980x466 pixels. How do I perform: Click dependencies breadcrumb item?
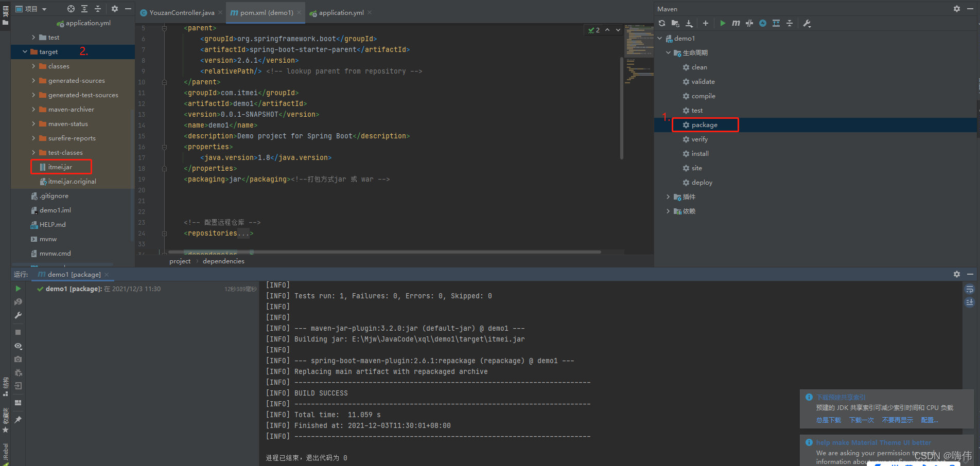[x=223, y=261]
